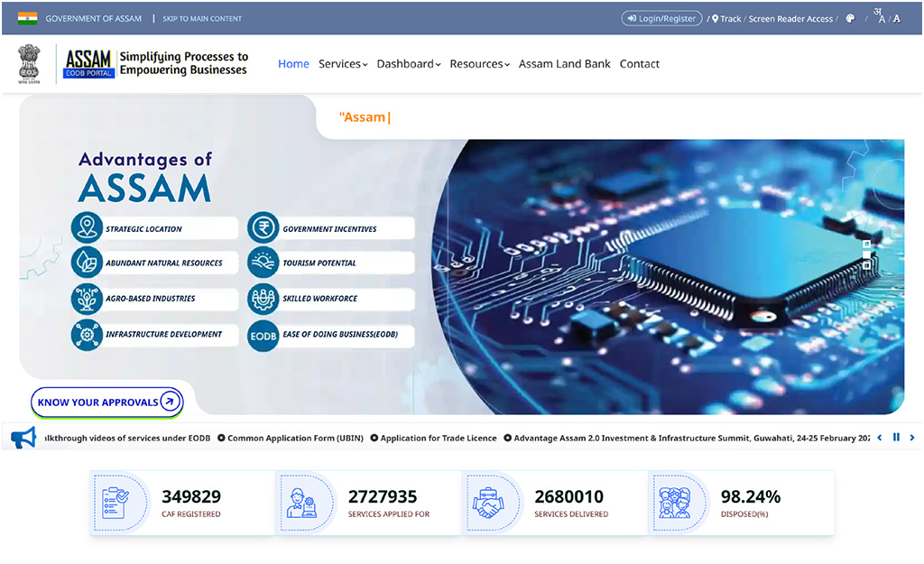Click the increase font size icon

(x=895, y=19)
